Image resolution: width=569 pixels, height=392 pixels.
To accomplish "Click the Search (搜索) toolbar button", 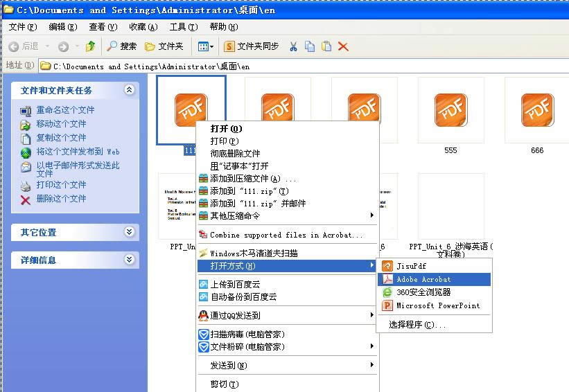I will click(122, 46).
